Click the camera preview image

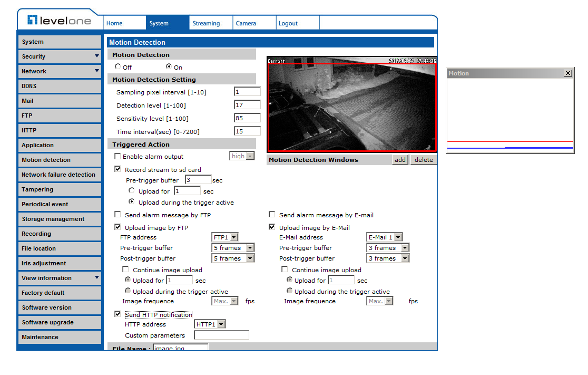tap(352, 104)
